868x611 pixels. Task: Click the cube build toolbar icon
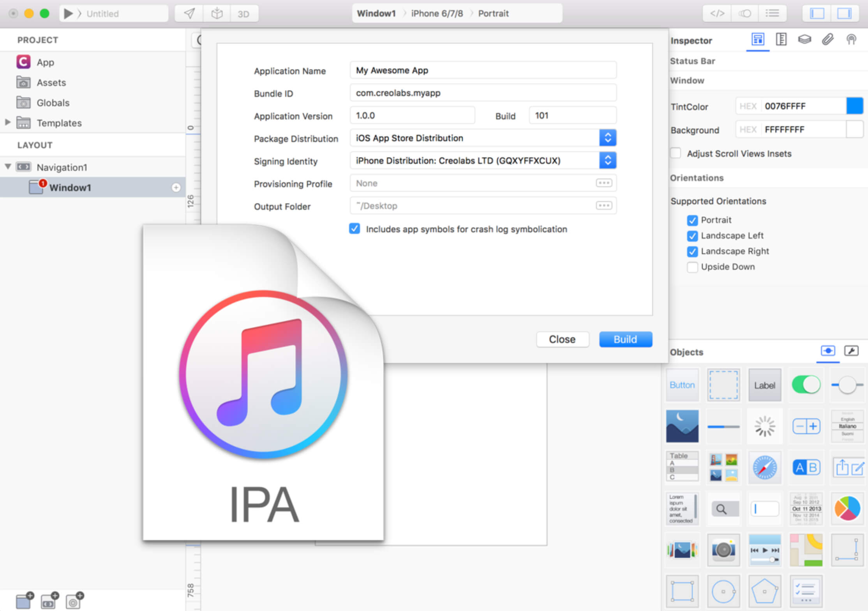(217, 14)
